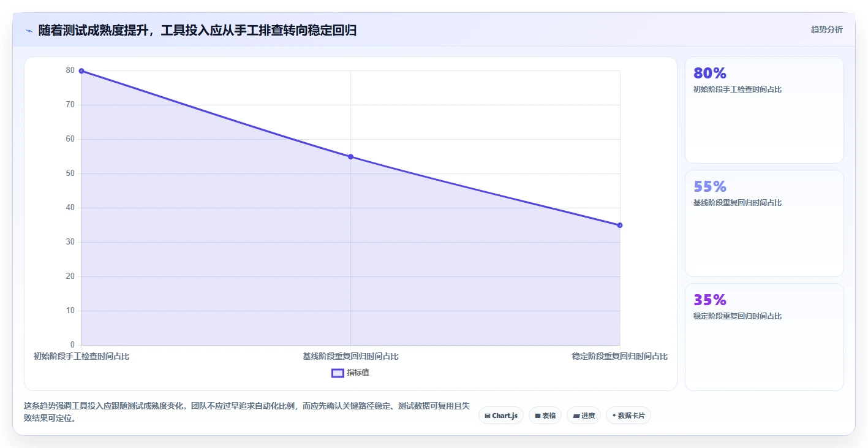Click the y-axis tick label 10
The width and height of the screenshot is (868, 448).
coord(70,311)
